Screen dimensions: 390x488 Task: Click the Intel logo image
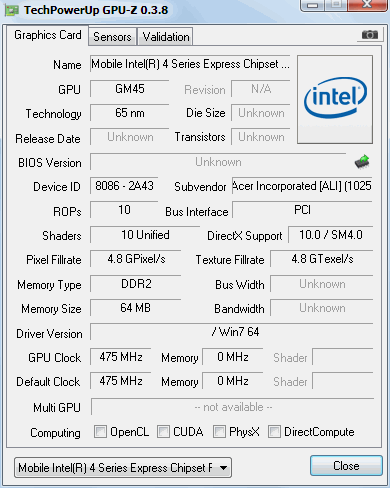click(x=335, y=100)
